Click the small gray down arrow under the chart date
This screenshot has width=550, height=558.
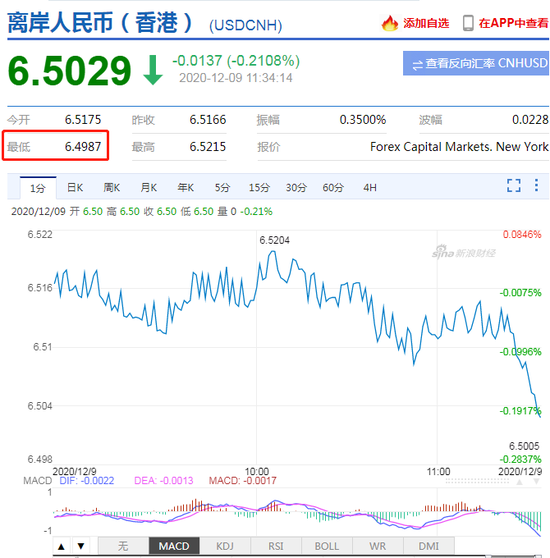click(536, 481)
